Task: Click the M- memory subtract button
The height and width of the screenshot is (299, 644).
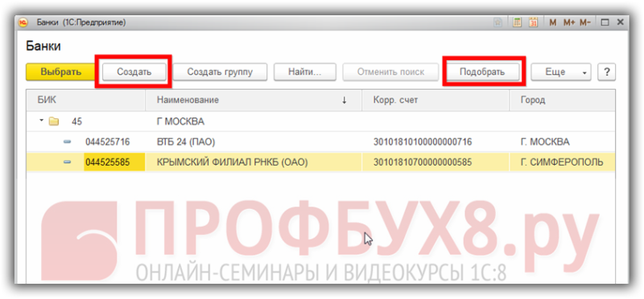Action: tap(585, 23)
